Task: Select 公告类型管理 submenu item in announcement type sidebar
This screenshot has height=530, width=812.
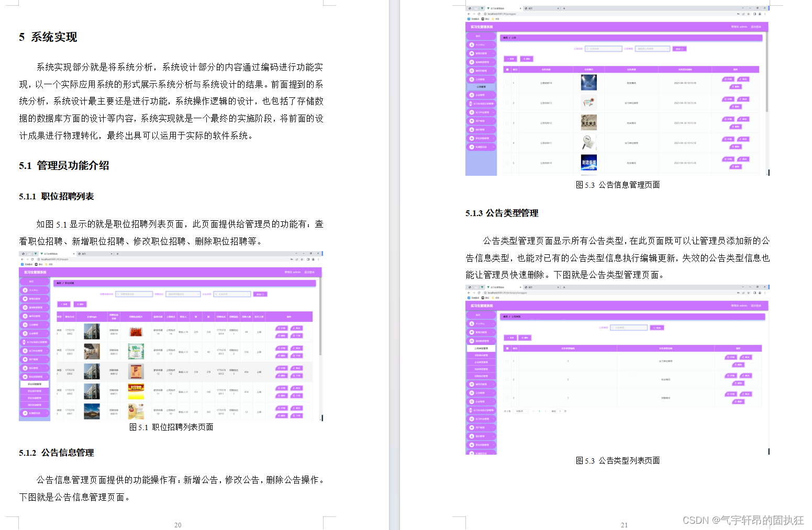Action: [x=481, y=348]
